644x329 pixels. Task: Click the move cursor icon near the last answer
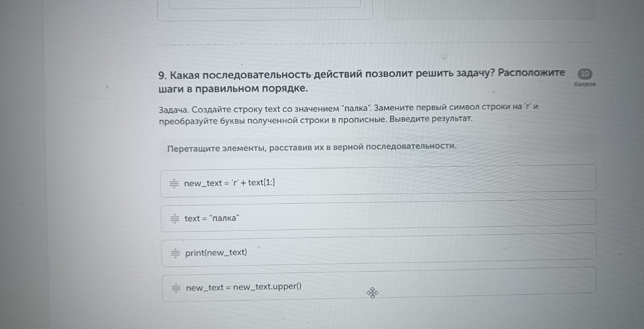[372, 293]
